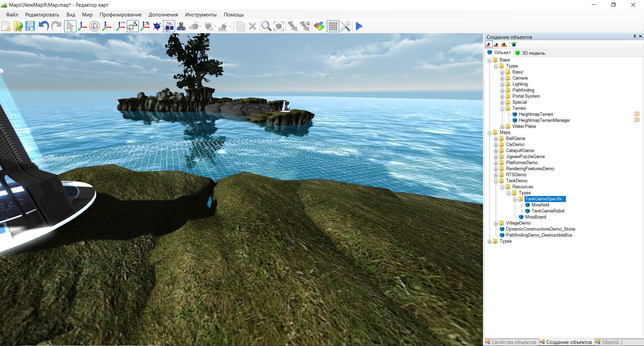Switch to the Объект tab
Image resolution: width=644 pixels, height=346 pixels.
[x=499, y=52]
